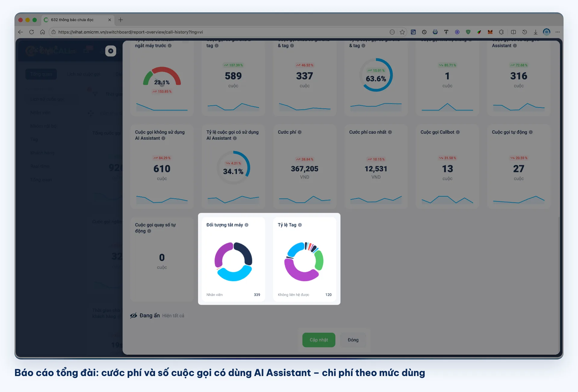Click Hiện tất cả link
The width and height of the screenshot is (578, 392).
pos(173,316)
